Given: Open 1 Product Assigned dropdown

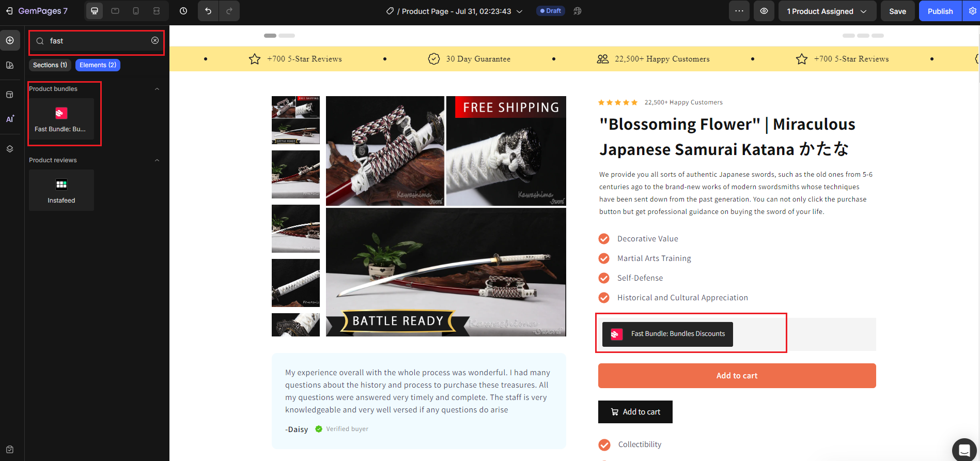Looking at the screenshot, I should pyautogui.click(x=827, y=11).
